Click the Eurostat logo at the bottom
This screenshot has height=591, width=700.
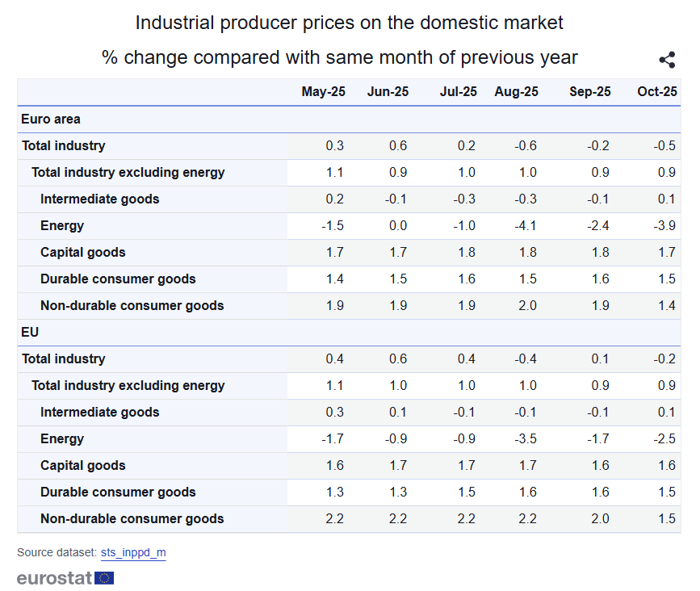pyautogui.click(x=65, y=577)
